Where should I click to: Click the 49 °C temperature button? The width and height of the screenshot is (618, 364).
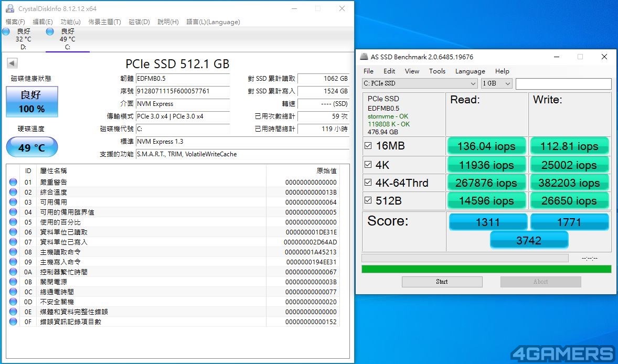[x=32, y=147]
